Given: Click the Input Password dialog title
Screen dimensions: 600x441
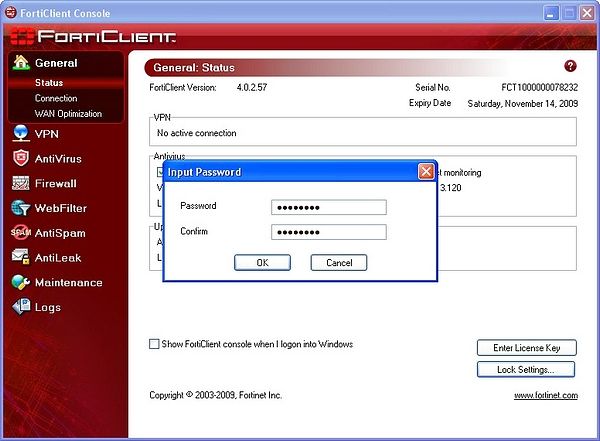Looking at the screenshot, I should coord(204,172).
